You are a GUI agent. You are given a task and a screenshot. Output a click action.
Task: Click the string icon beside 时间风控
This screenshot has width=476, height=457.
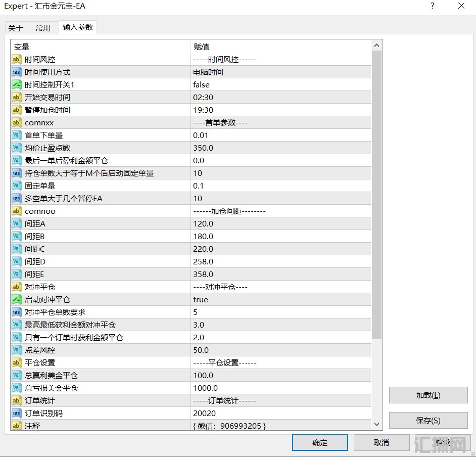tap(16, 60)
